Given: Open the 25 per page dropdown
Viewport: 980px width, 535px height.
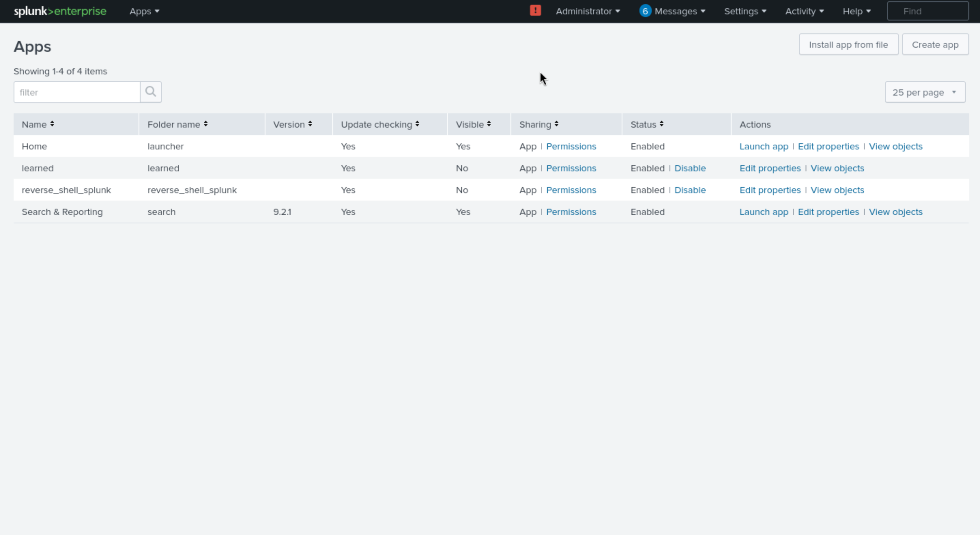Looking at the screenshot, I should pyautogui.click(x=925, y=92).
